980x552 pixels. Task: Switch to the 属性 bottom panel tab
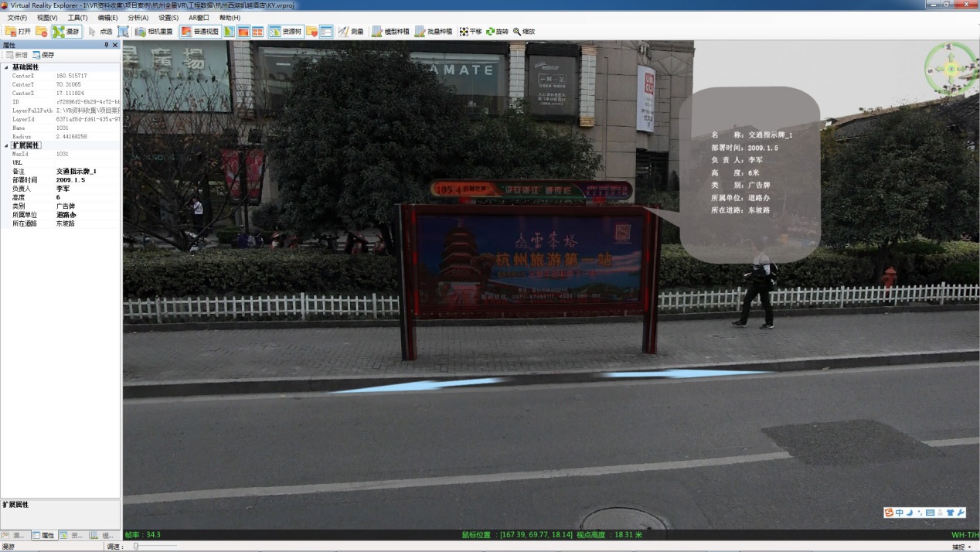(x=43, y=535)
